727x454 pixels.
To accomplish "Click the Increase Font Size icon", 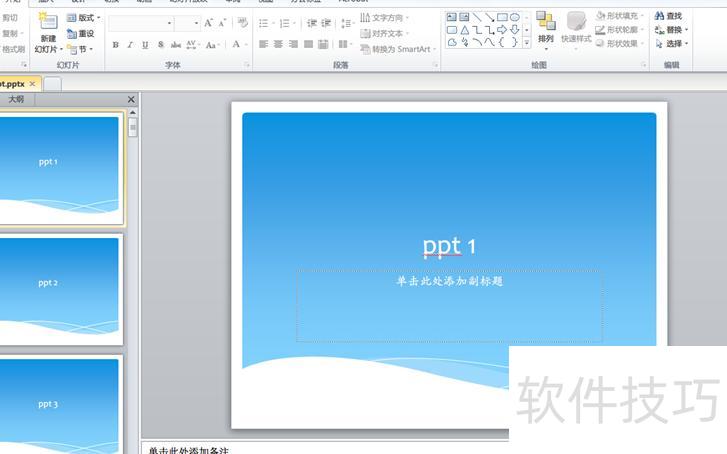I will click(208, 23).
